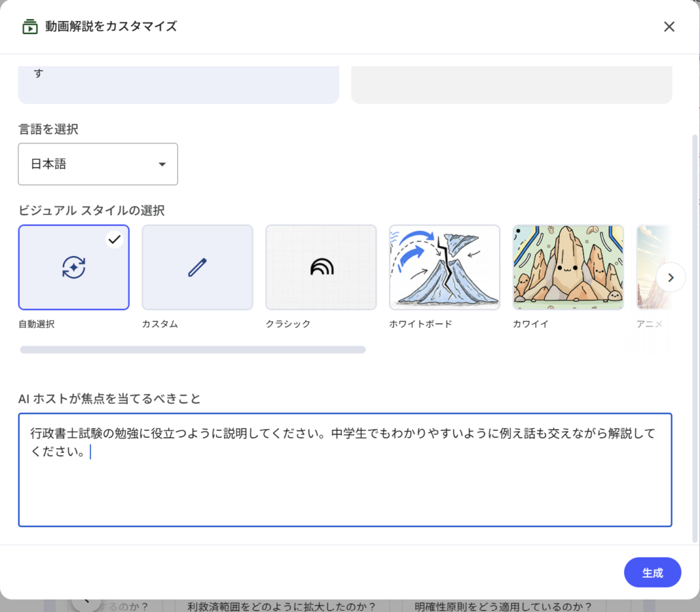Image resolution: width=700 pixels, height=612 pixels.
Task: Choose the カスタム pencil style tile
Action: (198, 268)
